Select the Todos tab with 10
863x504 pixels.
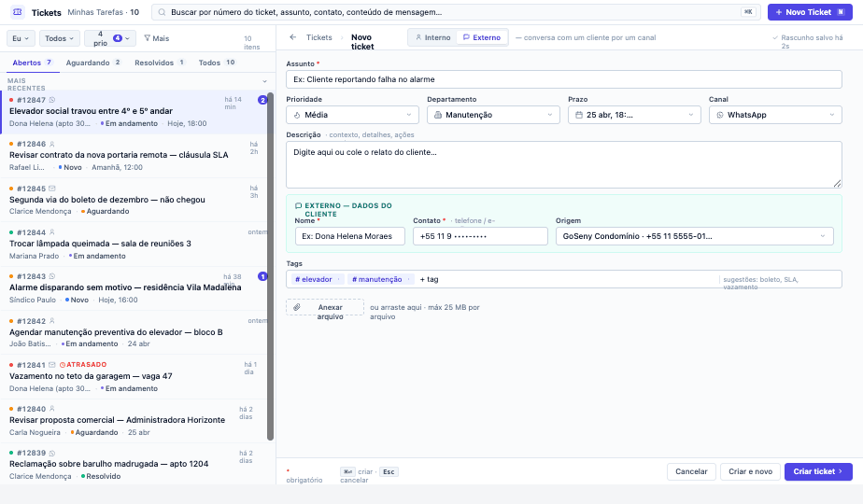[217, 63]
